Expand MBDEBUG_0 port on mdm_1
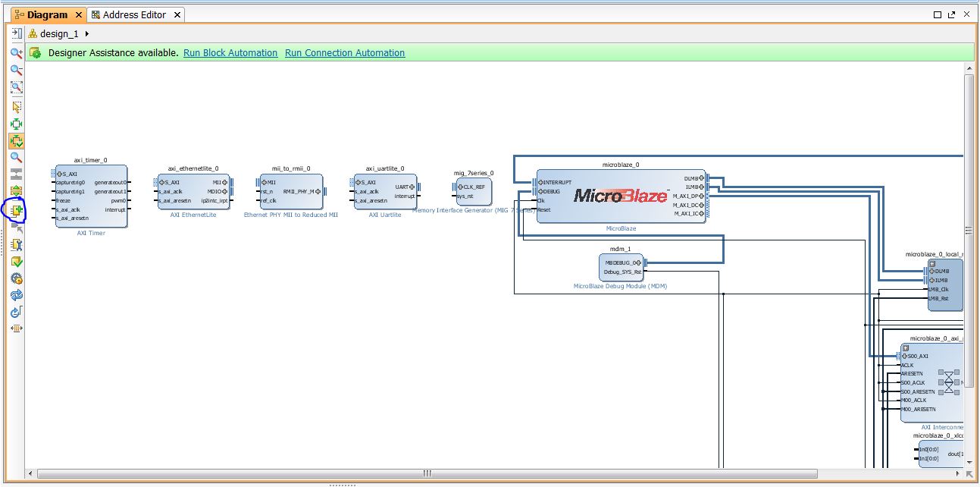This screenshot has width=980, height=487. point(638,262)
